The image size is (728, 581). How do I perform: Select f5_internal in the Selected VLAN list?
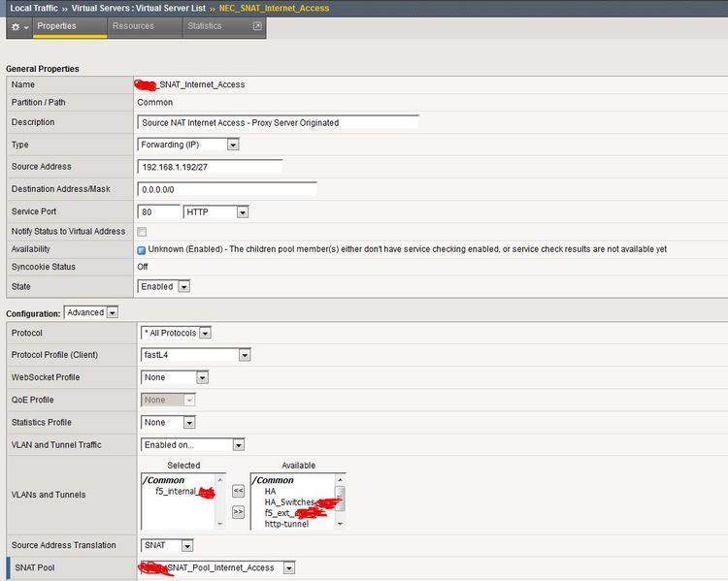[x=177, y=492]
